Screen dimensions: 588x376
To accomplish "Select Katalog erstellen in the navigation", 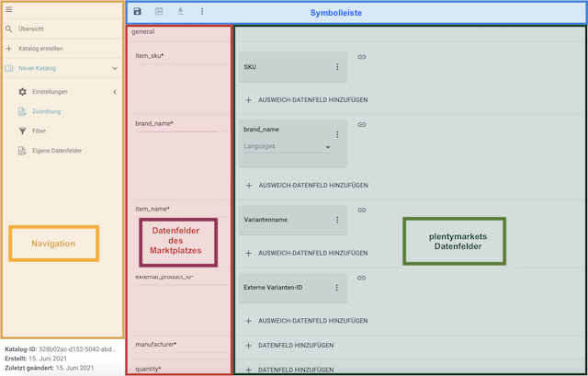I will 40,49.
